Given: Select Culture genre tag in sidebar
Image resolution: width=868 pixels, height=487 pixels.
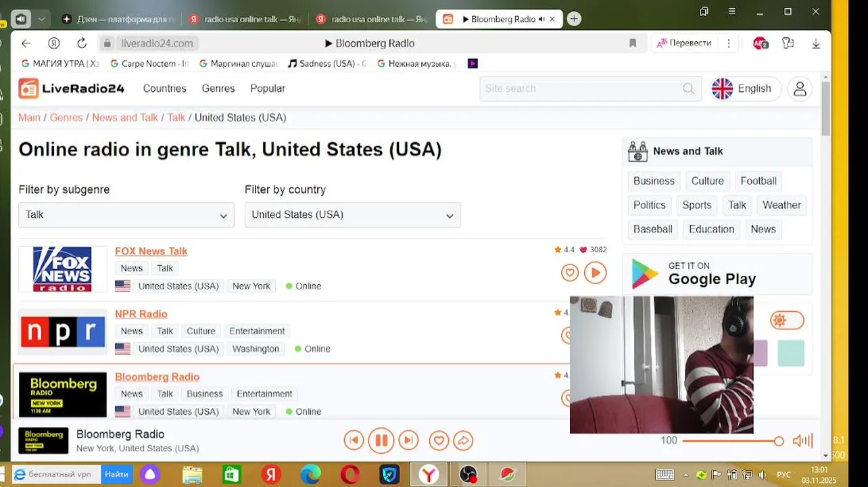Looking at the screenshot, I should click(708, 181).
